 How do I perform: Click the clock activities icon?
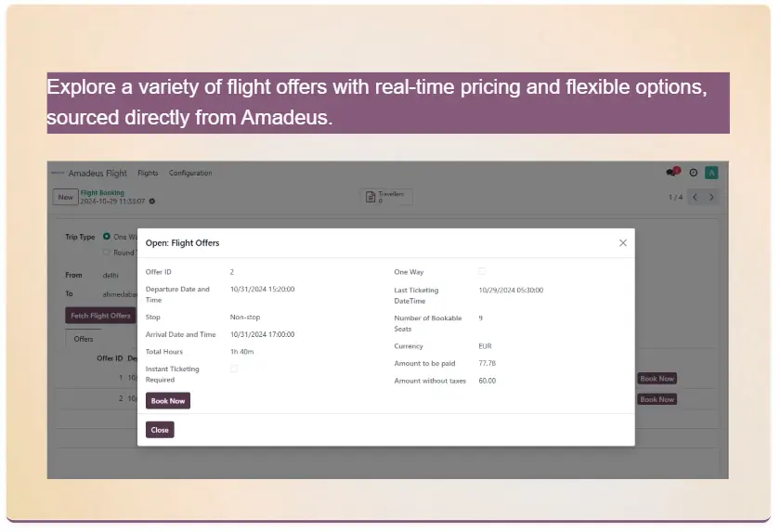[693, 173]
